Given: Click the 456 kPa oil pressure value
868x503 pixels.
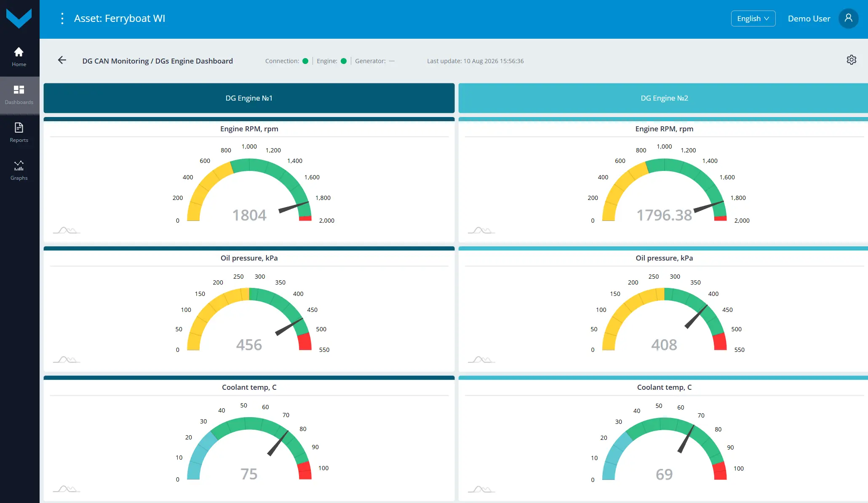Looking at the screenshot, I should pos(249,345).
